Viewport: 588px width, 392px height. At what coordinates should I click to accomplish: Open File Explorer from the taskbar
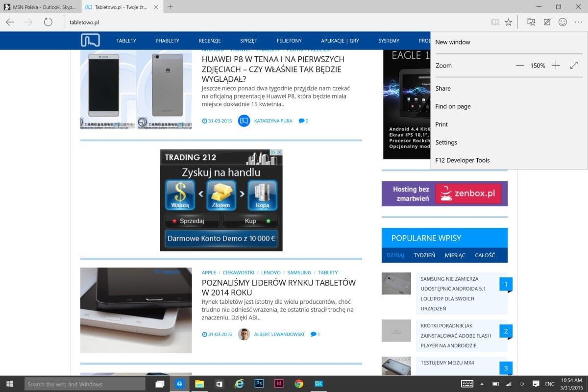(x=199, y=384)
